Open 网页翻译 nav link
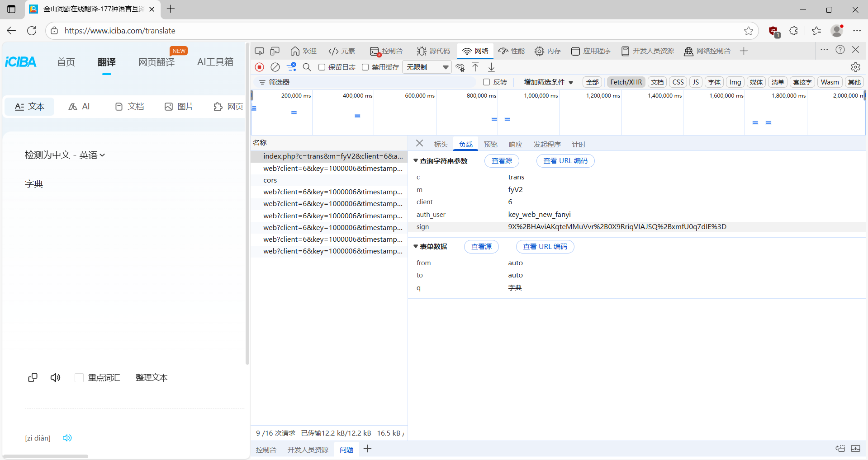 click(x=157, y=62)
